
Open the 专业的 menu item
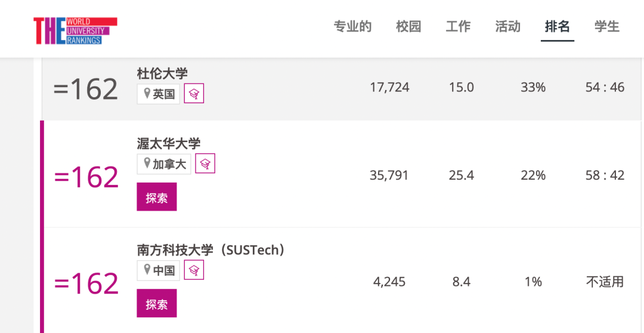coord(352,27)
